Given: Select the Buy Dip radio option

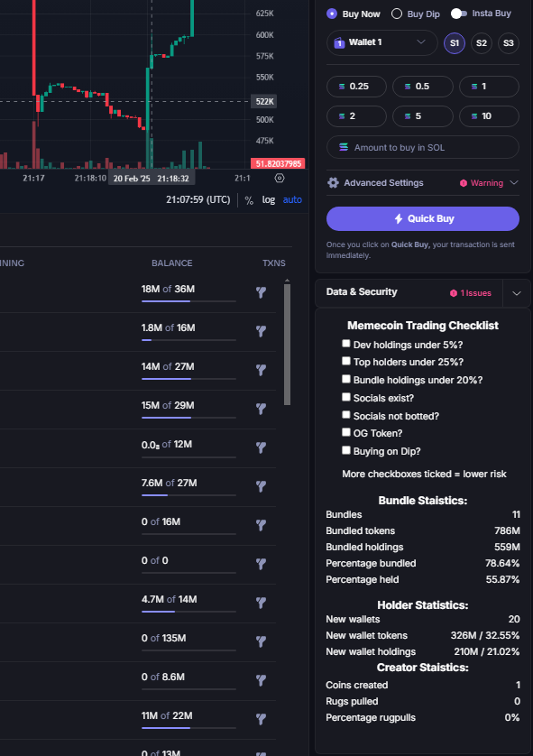Looking at the screenshot, I should pos(397,14).
